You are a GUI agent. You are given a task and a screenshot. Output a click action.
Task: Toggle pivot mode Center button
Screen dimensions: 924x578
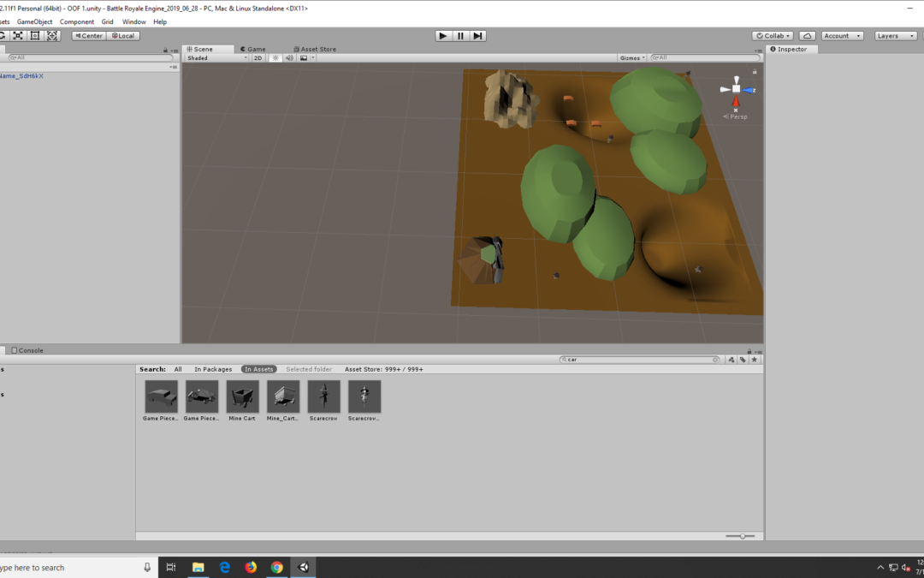88,35
